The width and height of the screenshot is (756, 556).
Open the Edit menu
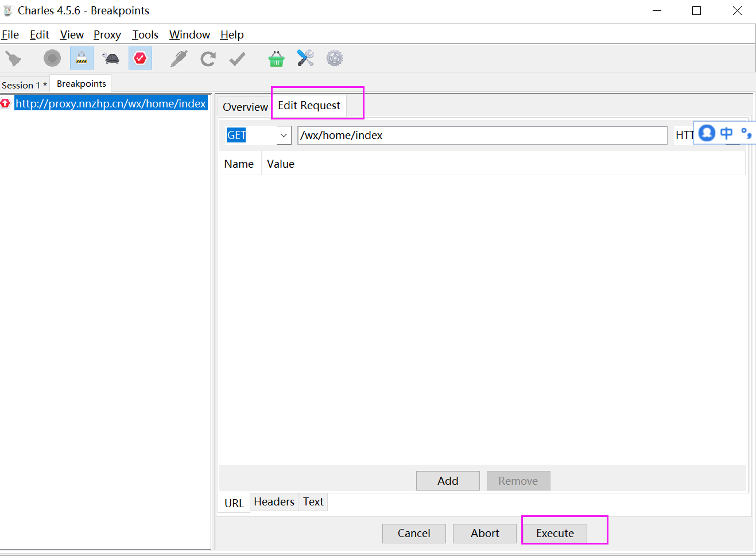(40, 34)
